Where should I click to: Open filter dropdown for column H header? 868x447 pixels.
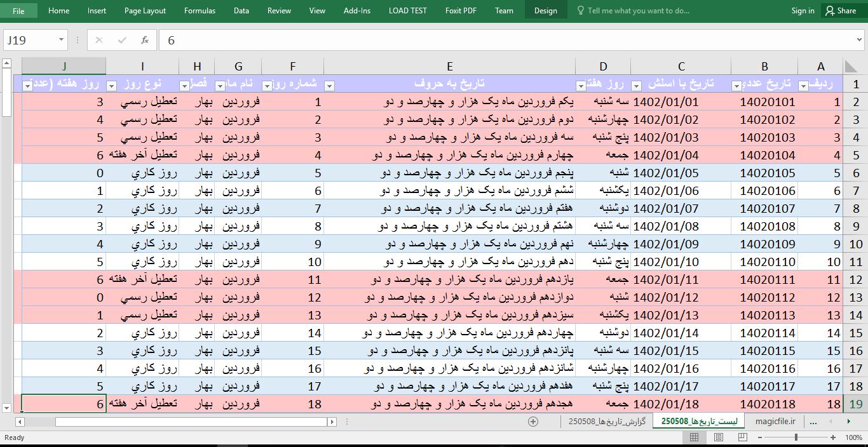[184, 86]
